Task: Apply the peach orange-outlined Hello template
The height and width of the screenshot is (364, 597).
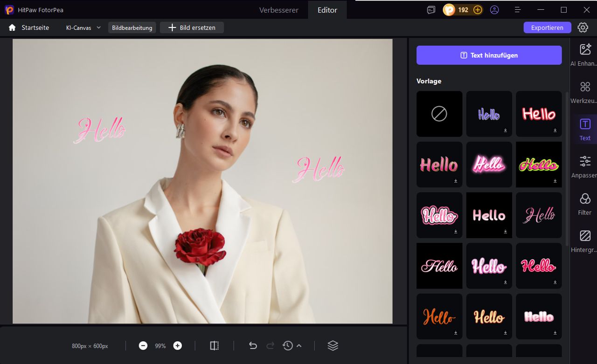Action: 489,316
